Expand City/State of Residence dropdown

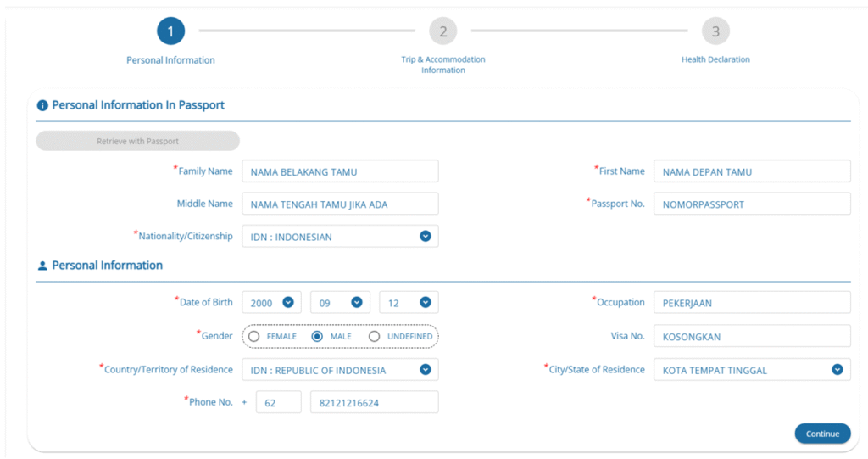click(x=752, y=370)
